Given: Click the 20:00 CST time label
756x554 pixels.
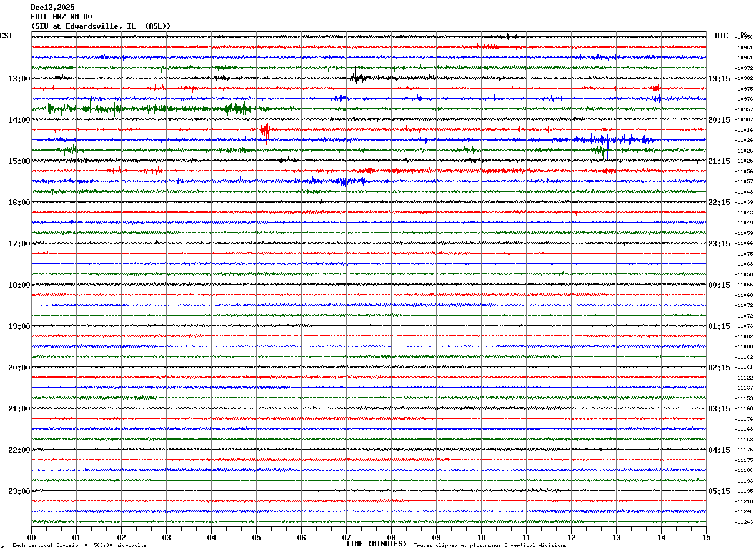Looking at the screenshot, I should coord(19,368).
